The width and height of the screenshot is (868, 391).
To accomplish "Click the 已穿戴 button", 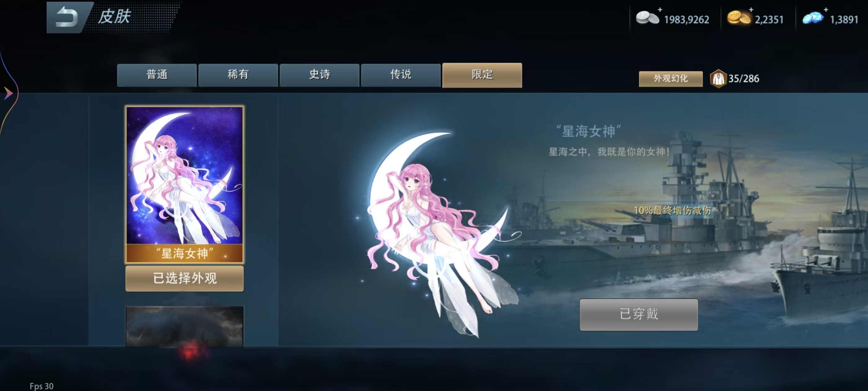I will [x=639, y=314].
